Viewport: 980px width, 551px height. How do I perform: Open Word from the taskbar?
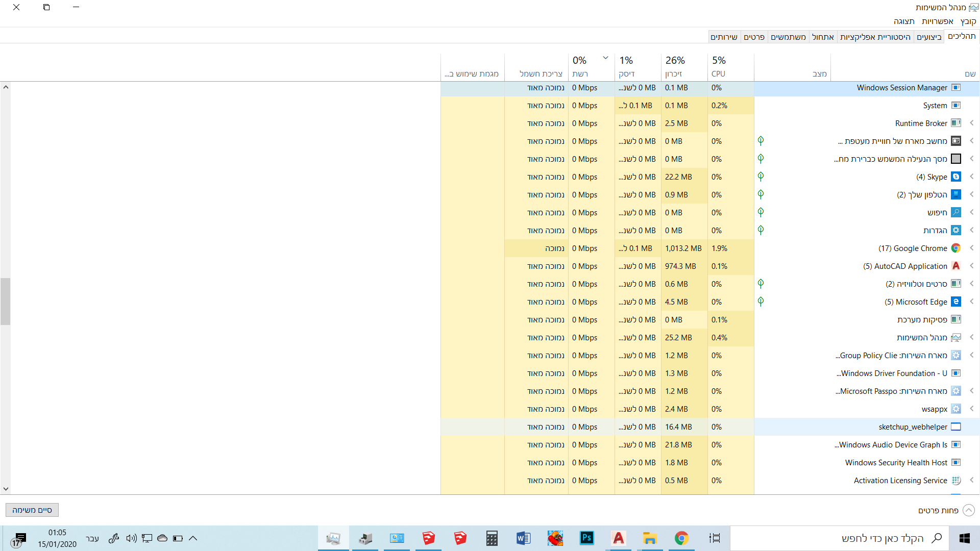click(523, 538)
